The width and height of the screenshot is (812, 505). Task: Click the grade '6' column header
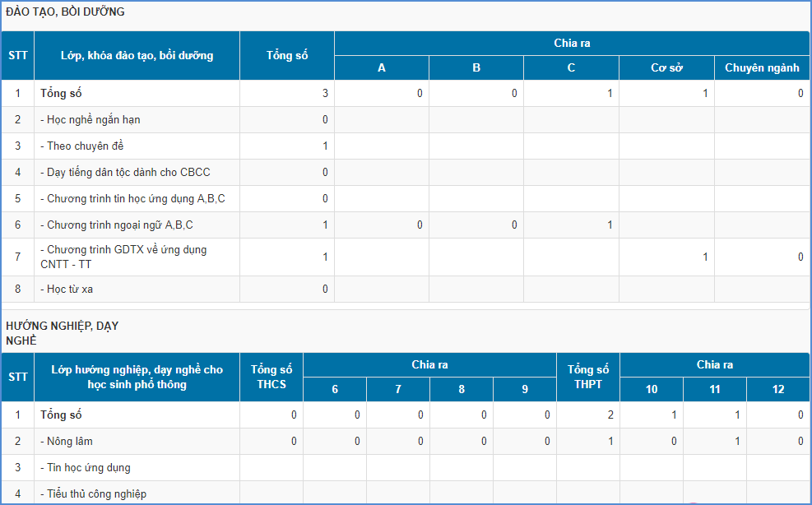click(x=335, y=390)
